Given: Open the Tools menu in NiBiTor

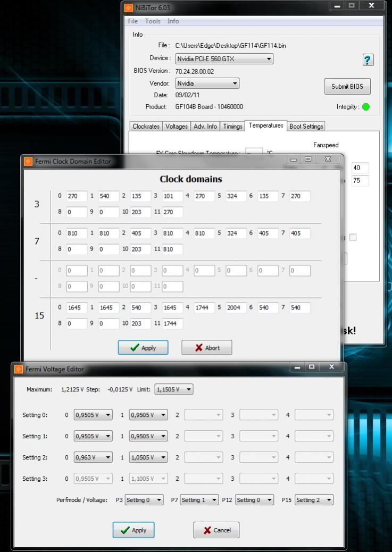Looking at the screenshot, I should click(x=153, y=21).
